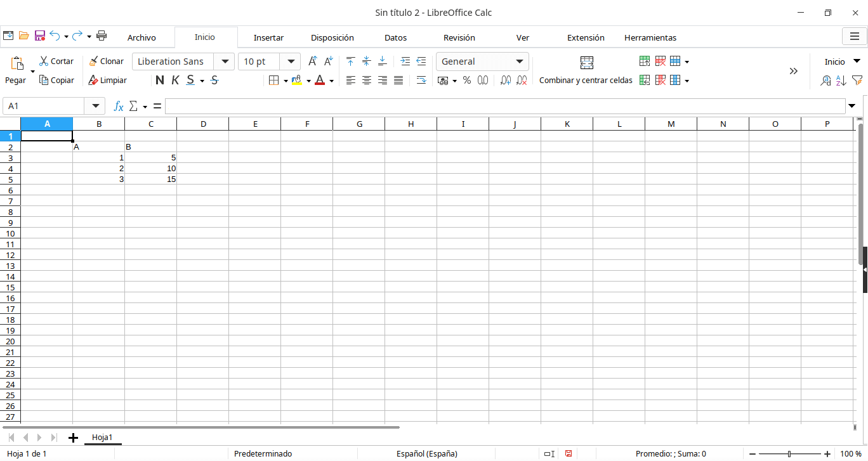Decrease the indent

click(x=421, y=62)
